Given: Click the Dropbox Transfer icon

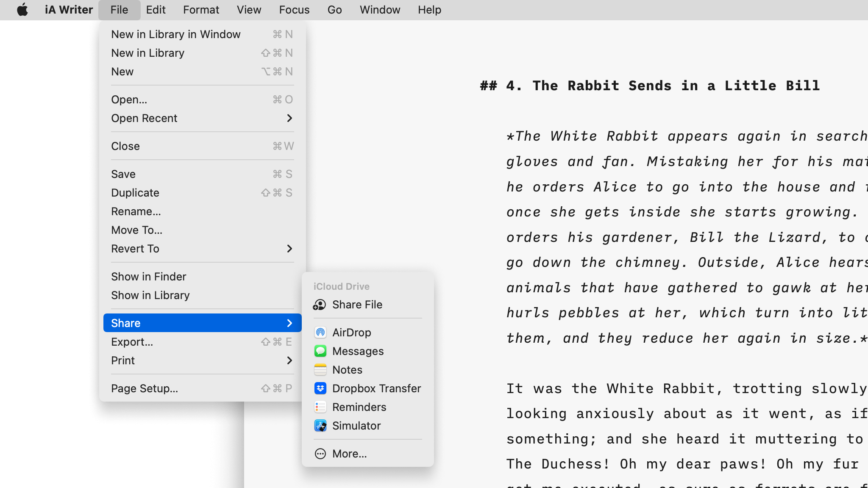Looking at the screenshot, I should pos(320,388).
